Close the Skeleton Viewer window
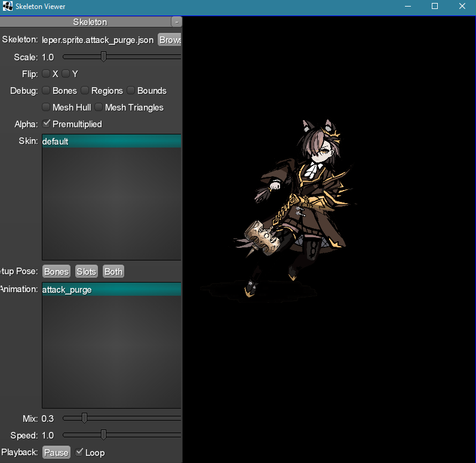This screenshot has width=476, height=463. coord(462,7)
